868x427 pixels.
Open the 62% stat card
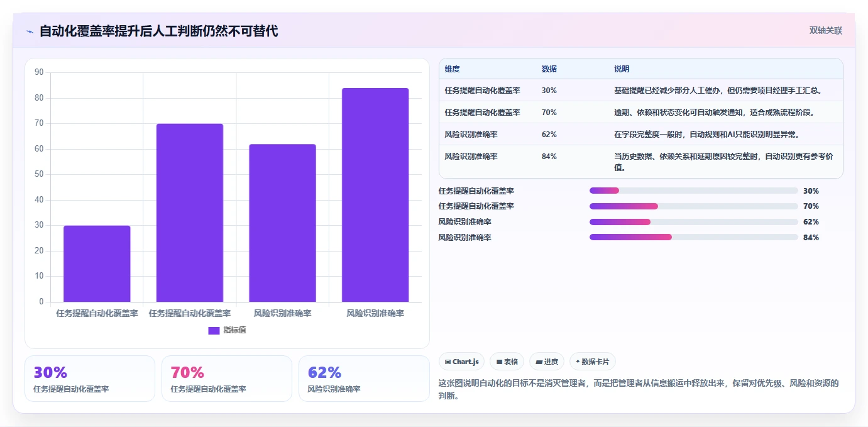pyautogui.click(x=364, y=379)
